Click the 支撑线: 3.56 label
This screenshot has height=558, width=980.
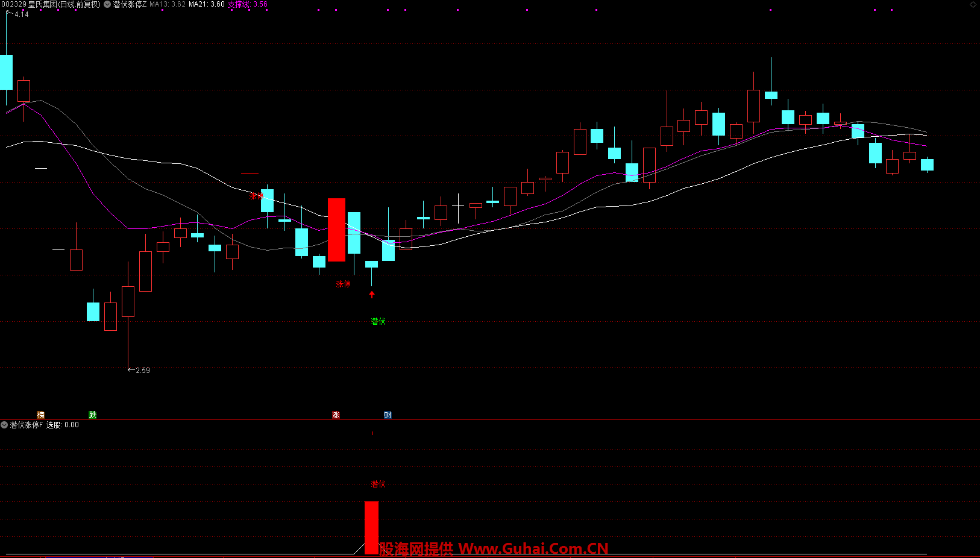click(x=248, y=4)
